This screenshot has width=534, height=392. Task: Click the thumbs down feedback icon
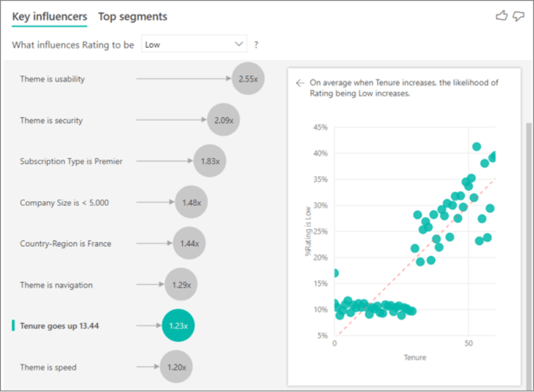(x=518, y=16)
